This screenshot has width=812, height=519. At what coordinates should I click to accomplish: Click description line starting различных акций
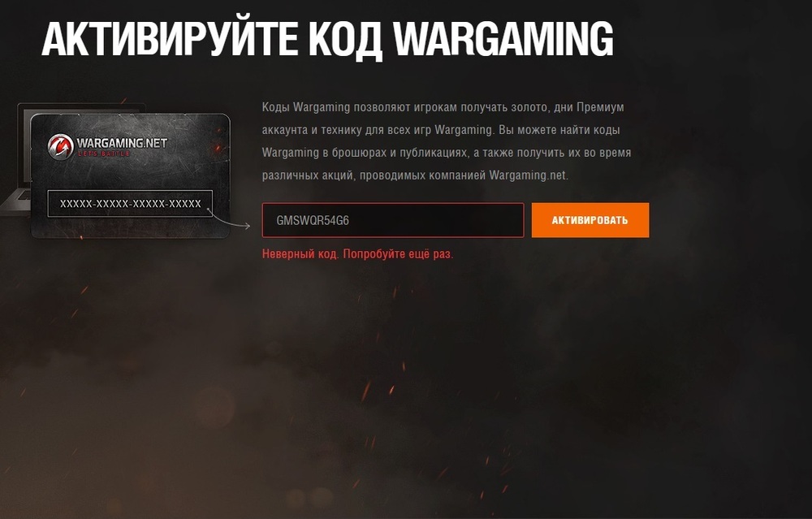(x=415, y=175)
